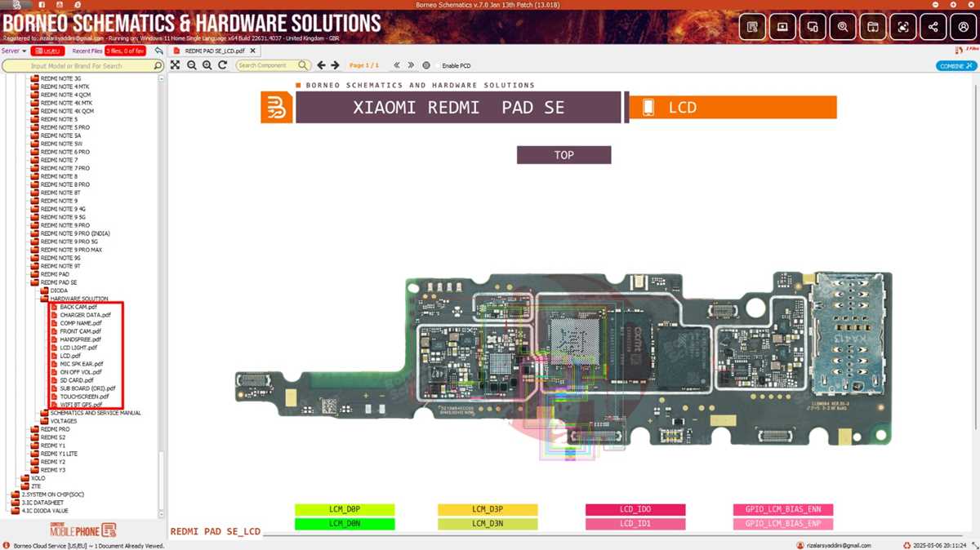Open BACK CAM.pdf file

[78, 307]
